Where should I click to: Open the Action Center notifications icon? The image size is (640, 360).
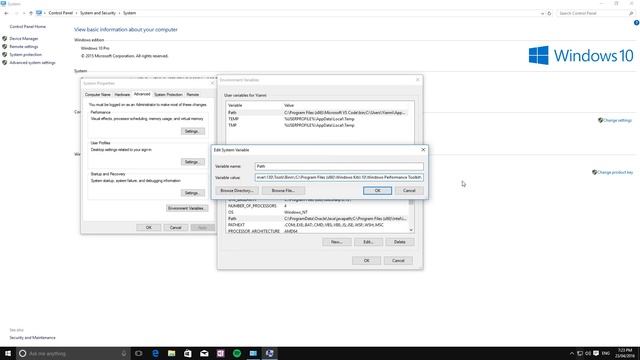[x=596, y=353]
